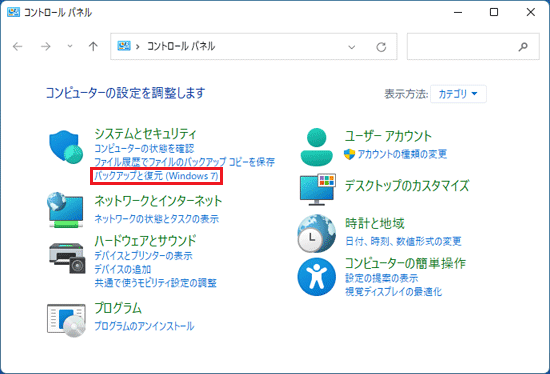Click the Forward arrow in navigation bar

tap(46, 46)
